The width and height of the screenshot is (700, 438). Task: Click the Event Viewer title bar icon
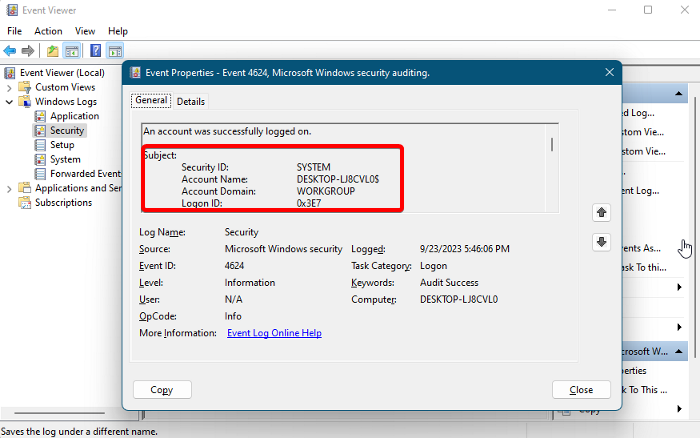pos(12,10)
